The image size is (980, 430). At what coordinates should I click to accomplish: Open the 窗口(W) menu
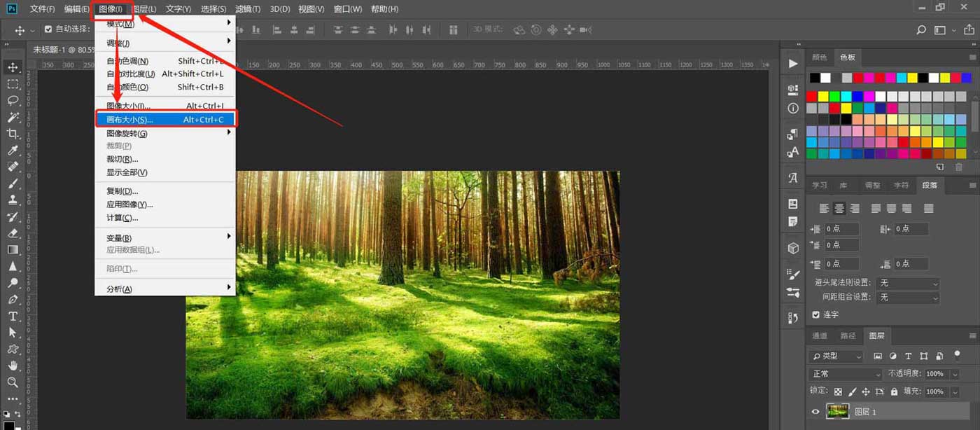348,9
